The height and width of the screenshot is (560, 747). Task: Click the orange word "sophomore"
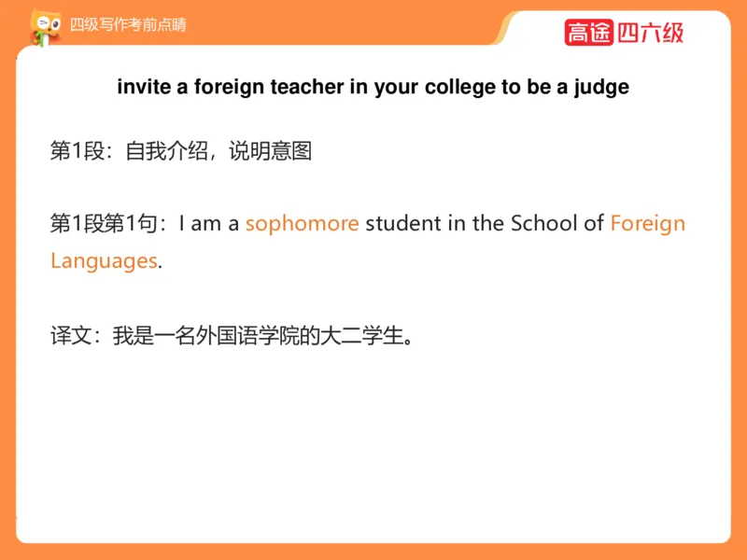coord(302,224)
